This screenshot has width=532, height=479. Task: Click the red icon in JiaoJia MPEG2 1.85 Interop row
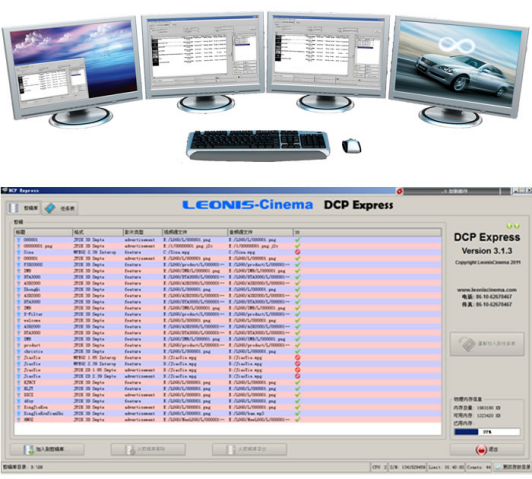pos(298,358)
